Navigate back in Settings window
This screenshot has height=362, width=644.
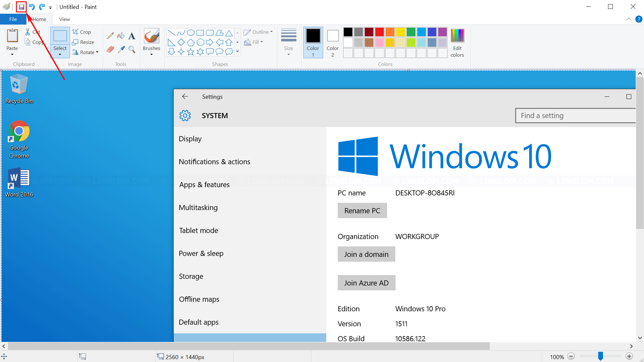click(185, 96)
